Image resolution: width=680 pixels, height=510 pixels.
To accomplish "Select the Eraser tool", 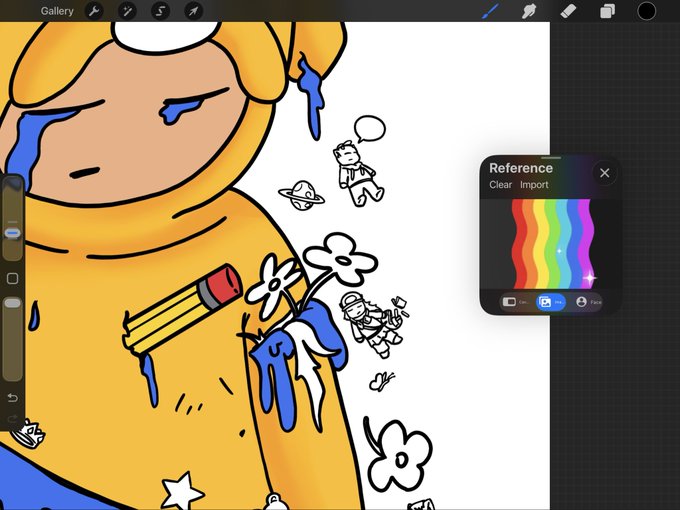I will 568,11.
